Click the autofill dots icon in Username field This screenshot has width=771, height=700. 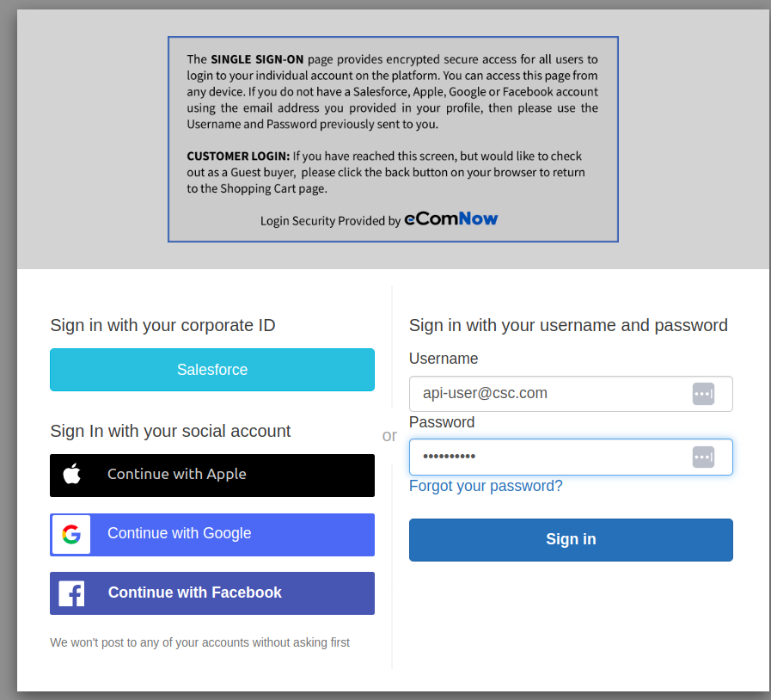704,393
